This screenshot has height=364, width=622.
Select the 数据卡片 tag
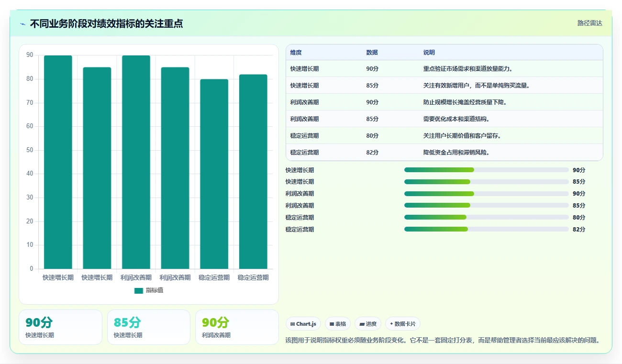coord(403,324)
